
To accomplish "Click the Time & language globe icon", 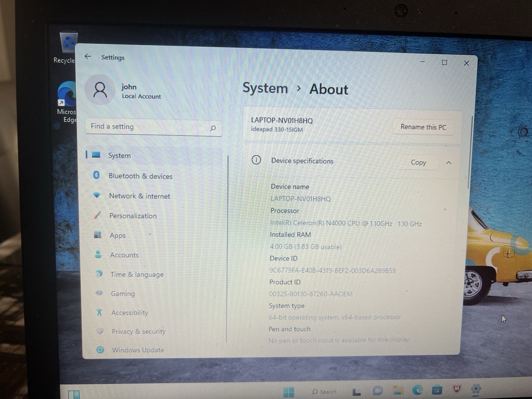I will coord(99,274).
